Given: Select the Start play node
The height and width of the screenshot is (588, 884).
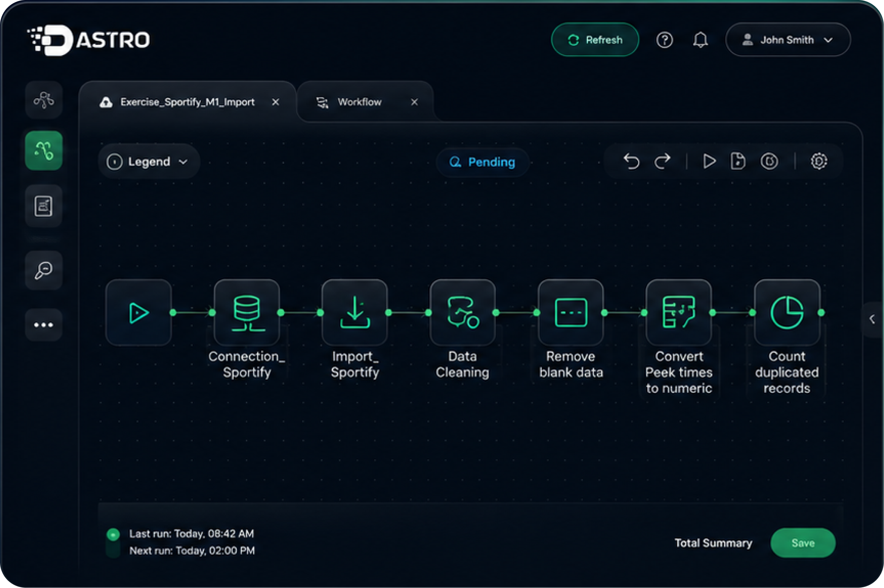Looking at the screenshot, I should [x=139, y=313].
